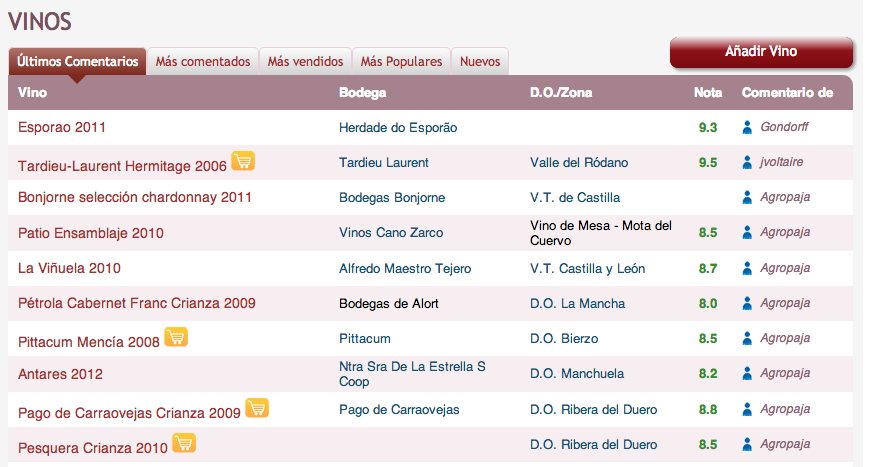The image size is (870, 467).
Task: Click user icon in Pago de Carraovejas row
Action: click(747, 409)
